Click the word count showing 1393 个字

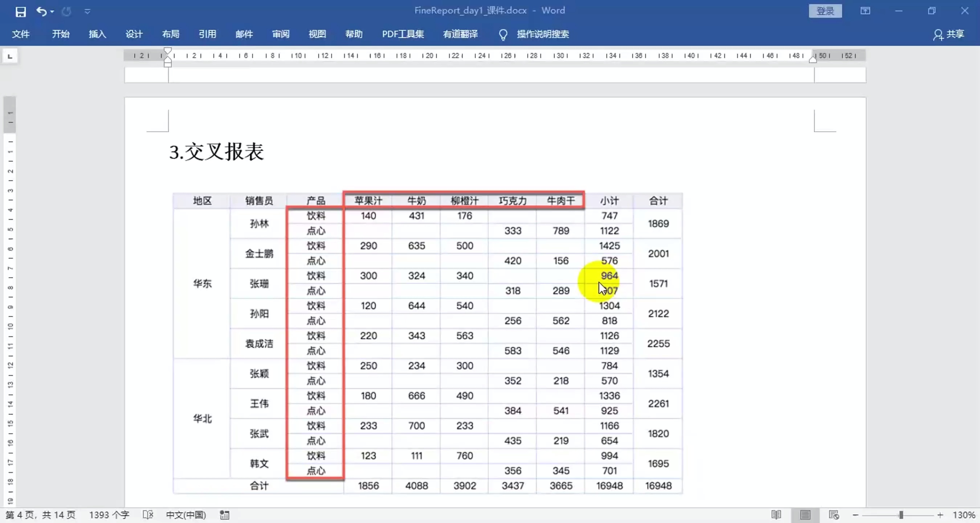109,515
